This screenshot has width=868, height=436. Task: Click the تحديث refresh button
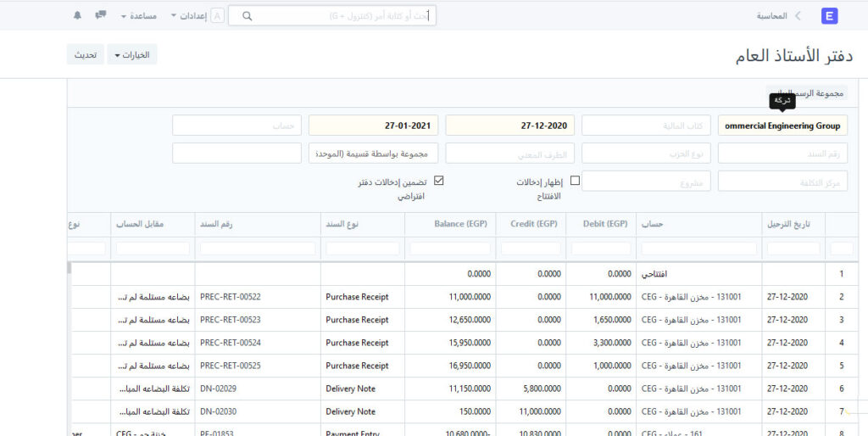(x=86, y=55)
